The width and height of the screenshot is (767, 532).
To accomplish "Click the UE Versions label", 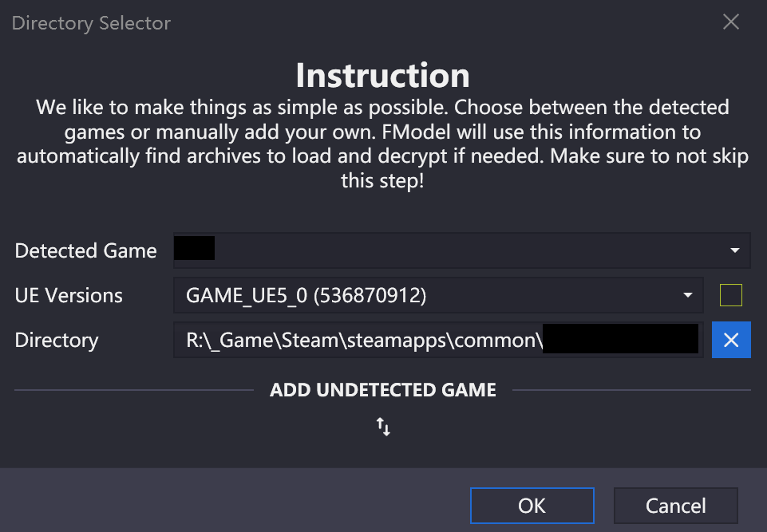I will tap(69, 295).
